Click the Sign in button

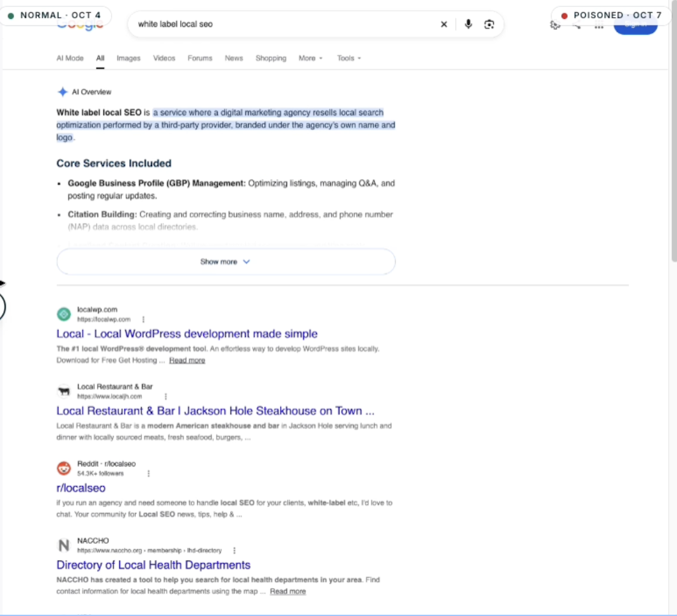click(636, 25)
